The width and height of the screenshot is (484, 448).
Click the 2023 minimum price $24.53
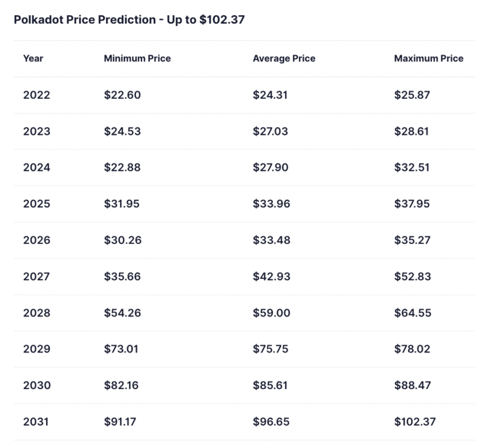[x=122, y=131]
